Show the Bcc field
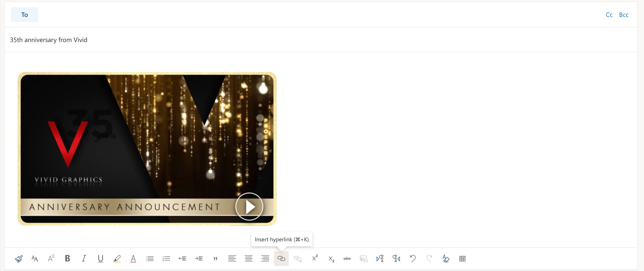 (623, 15)
